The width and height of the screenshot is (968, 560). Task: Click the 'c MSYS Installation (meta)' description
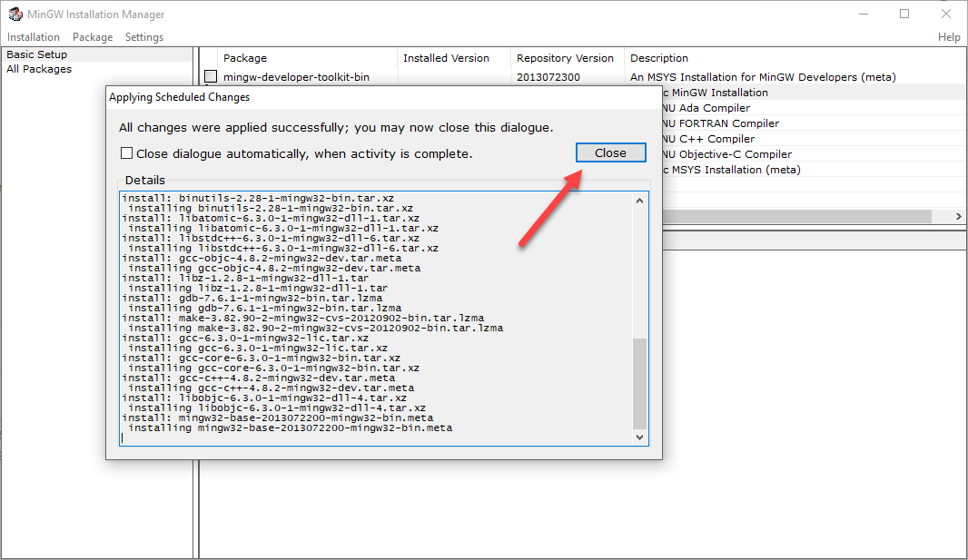coord(732,170)
